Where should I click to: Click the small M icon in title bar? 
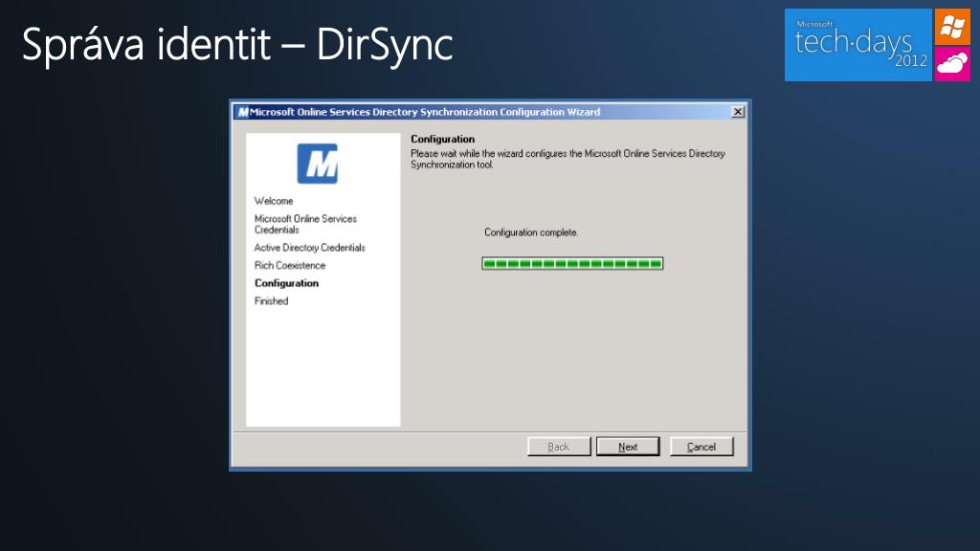pos(242,112)
